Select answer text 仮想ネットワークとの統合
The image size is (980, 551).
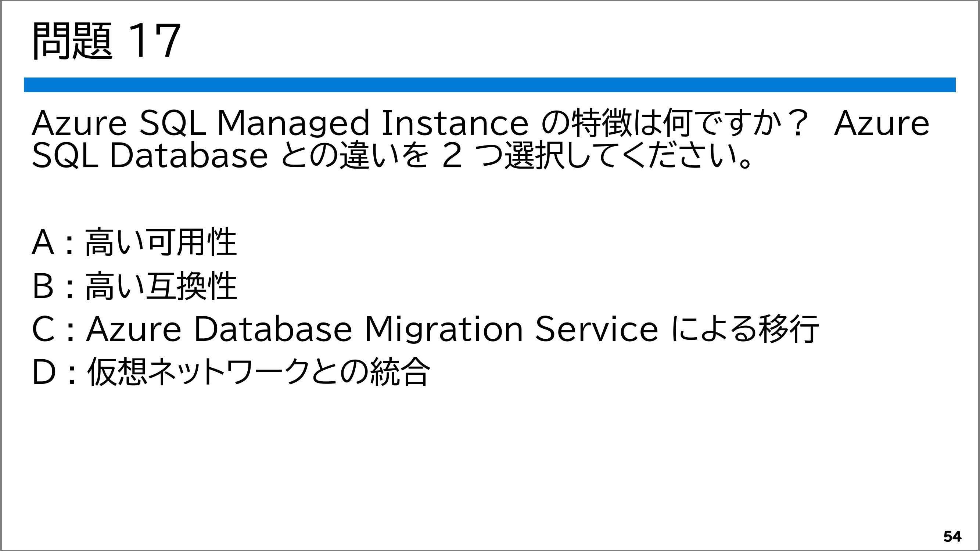[x=259, y=372]
